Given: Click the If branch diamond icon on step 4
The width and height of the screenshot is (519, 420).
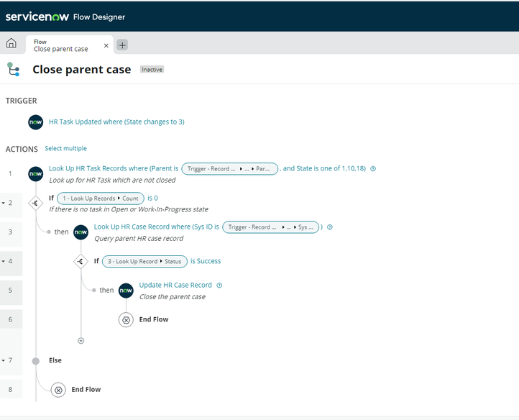Looking at the screenshot, I should (x=81, y=261).
